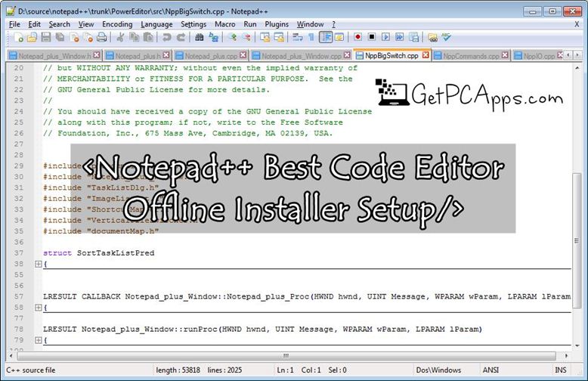Switch to Notepad_plus_Window.h tab
The width and height of the screenshot is (588, 381).
[54, 55]
